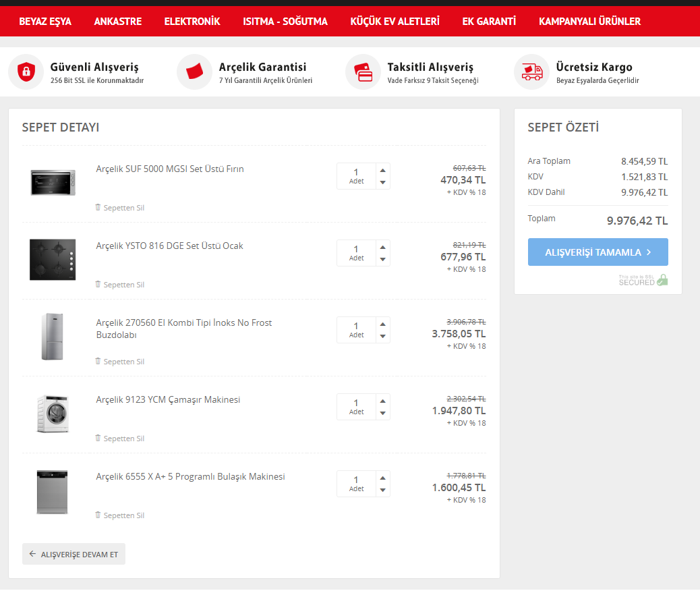Open the ELEKTRONİK menu
Viewport: 700px width, 591px height.
click(192, 22)
